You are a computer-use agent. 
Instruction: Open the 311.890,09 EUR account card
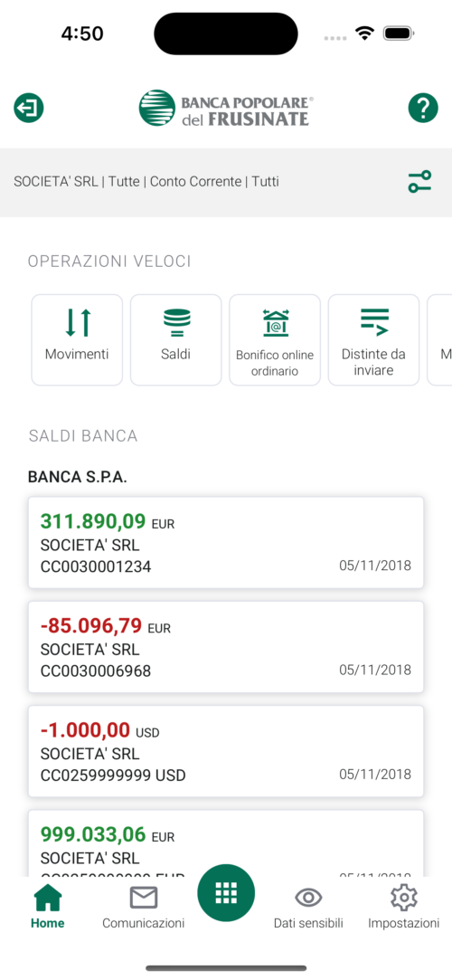pyautogui.click(x=226, y=543)
